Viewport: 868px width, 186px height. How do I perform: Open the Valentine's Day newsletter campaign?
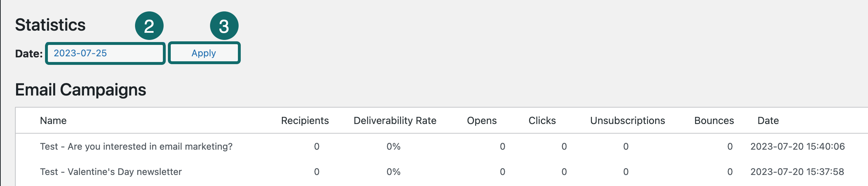pyautogui.click(x=111, y=172)
